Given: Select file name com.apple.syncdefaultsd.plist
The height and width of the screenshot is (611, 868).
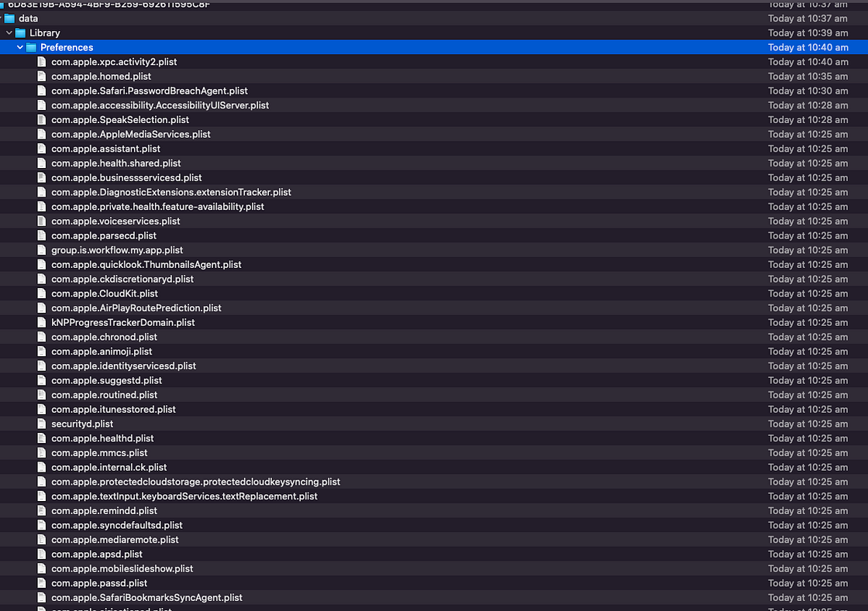Looking at the screenshot, I should click(117, 525).
